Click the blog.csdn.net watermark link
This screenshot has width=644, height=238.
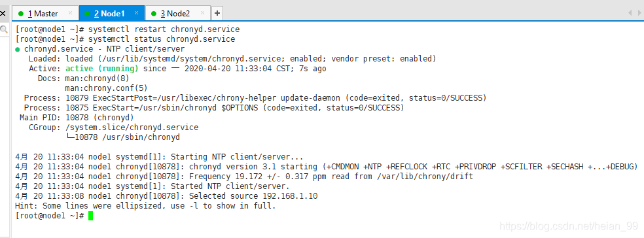click(x=569, y=226)
